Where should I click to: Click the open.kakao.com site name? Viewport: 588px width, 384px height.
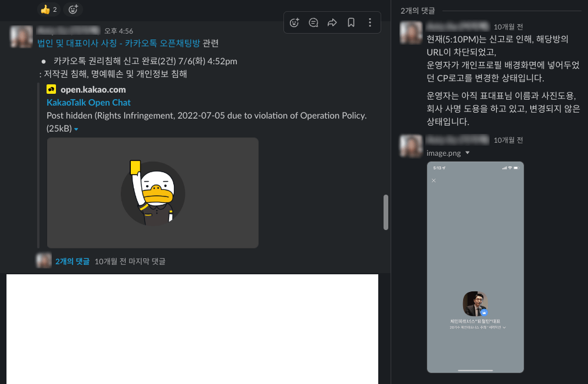tap(93, 90)
